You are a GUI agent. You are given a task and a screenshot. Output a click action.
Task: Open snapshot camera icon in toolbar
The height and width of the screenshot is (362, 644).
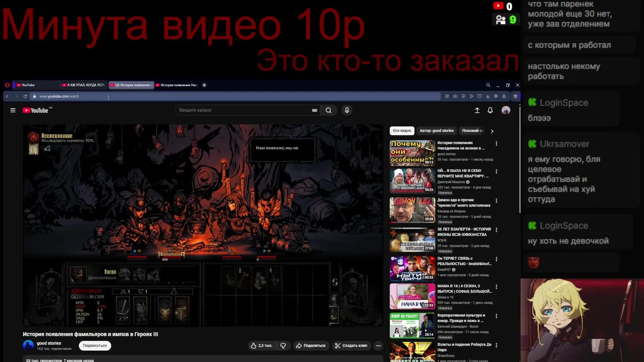(455, 96)
